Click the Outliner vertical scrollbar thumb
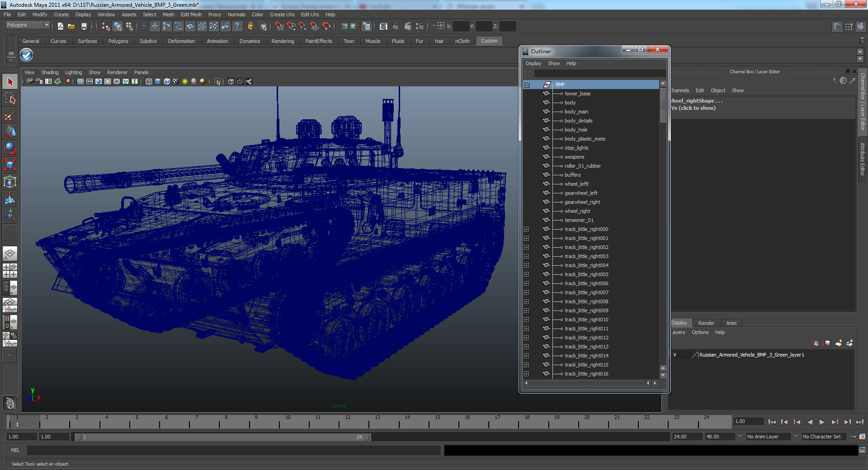This screenshot has width=868, height=470. pyautogui.click(x=663, y=105)
